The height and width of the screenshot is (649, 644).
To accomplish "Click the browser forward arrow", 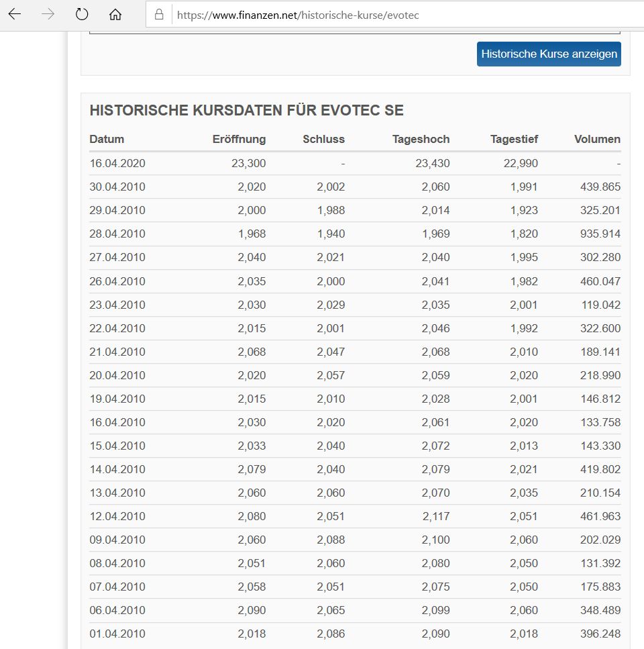I will click(48, 15).
